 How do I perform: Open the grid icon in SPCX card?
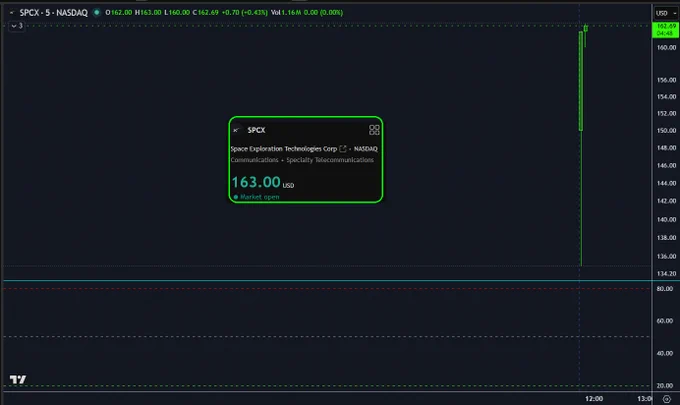click(x=374, y=130)
